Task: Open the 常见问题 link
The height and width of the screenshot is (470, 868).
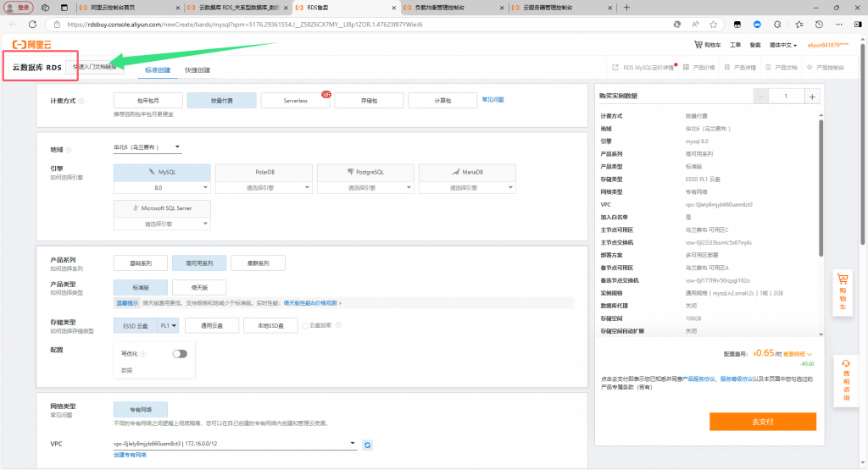Action: [x=492, y=100]
